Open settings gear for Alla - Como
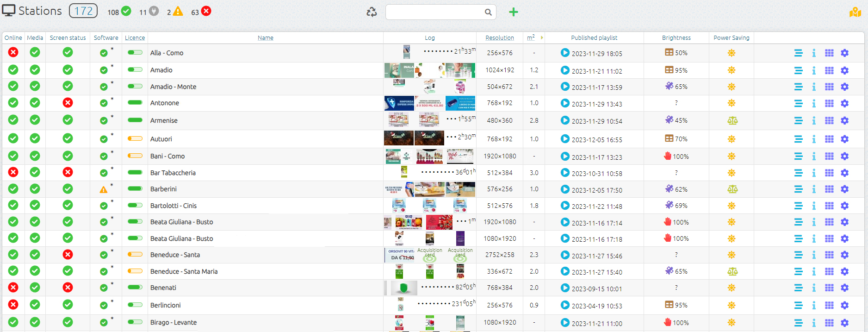Viewport: 868px width, 332px height. (x=844, y=53)
